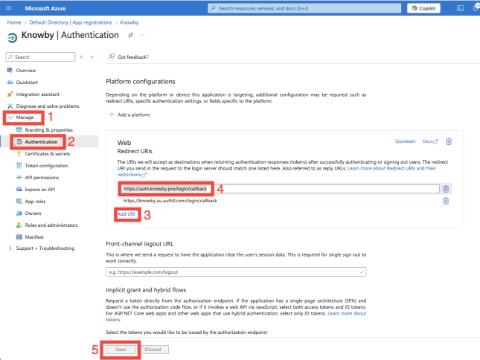
Task: Click the Save button
Action: click(121, 349)
